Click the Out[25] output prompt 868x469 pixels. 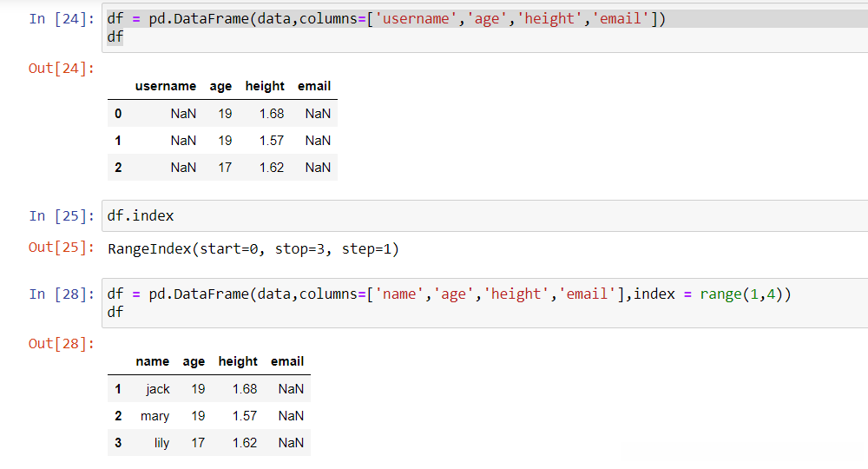tap(61, 248)
